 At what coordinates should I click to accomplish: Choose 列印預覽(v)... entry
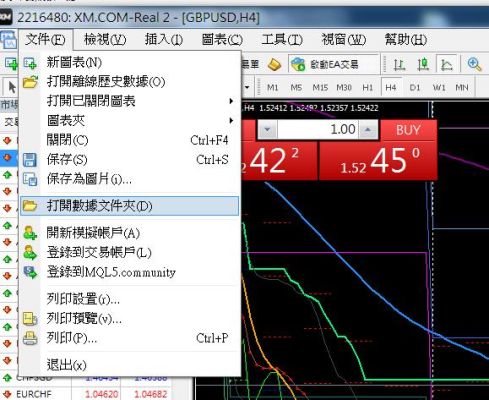click(130, 319)
